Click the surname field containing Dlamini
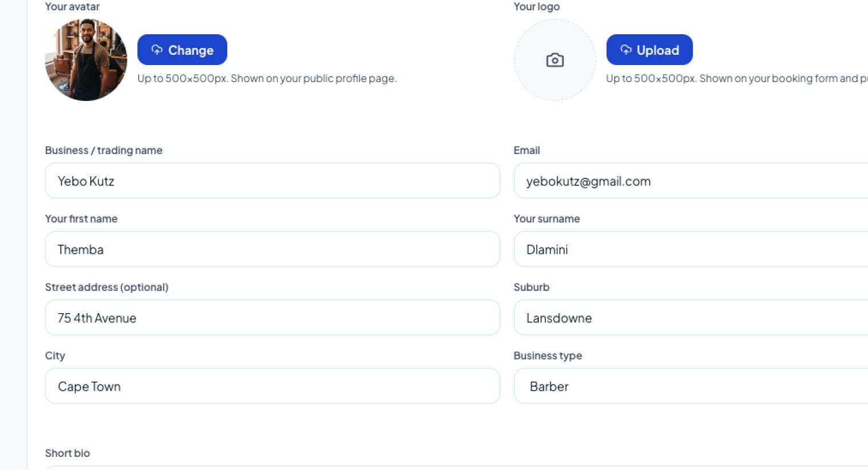 [691, 249]
